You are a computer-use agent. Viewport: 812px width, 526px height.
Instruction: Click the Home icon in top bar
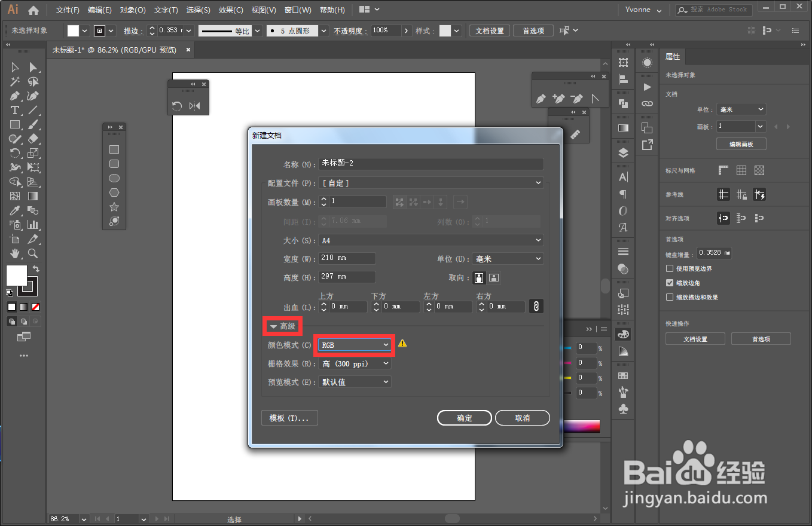pos(33,10)
